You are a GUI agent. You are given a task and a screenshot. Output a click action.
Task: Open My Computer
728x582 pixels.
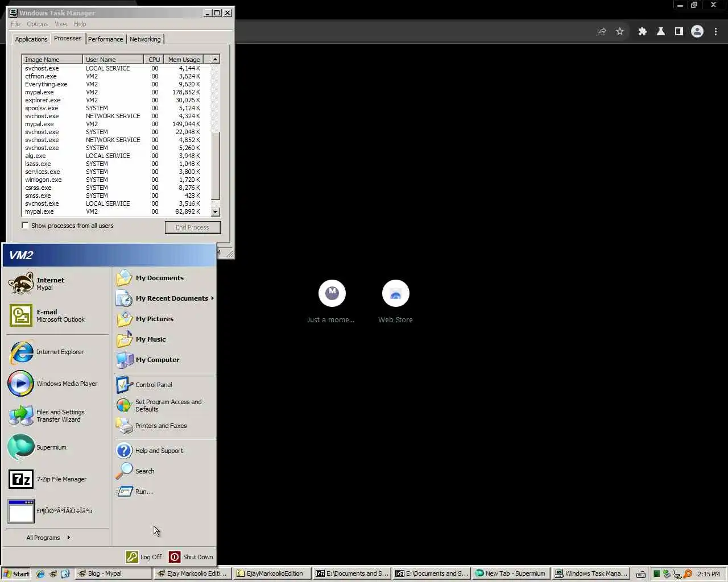[x=165, y=360]
